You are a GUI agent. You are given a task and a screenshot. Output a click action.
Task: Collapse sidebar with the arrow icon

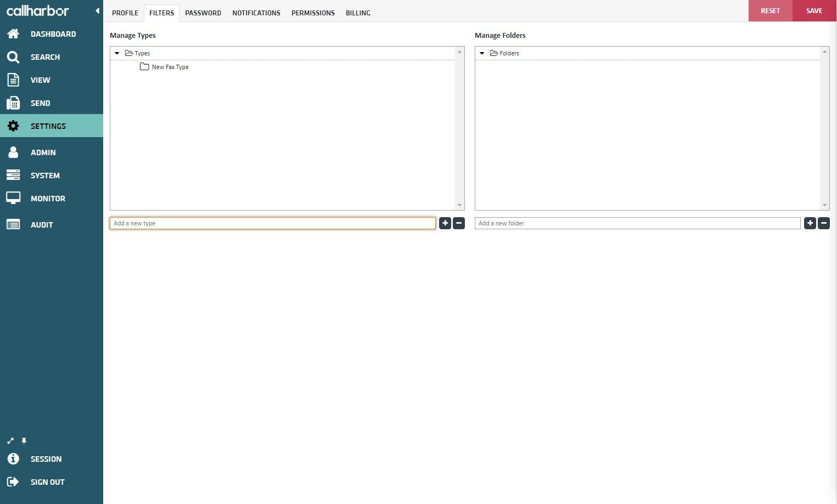97,11
